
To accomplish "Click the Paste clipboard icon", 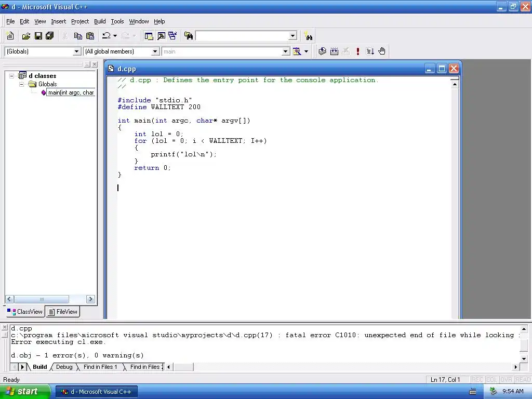I will click(x=90, y=36).
